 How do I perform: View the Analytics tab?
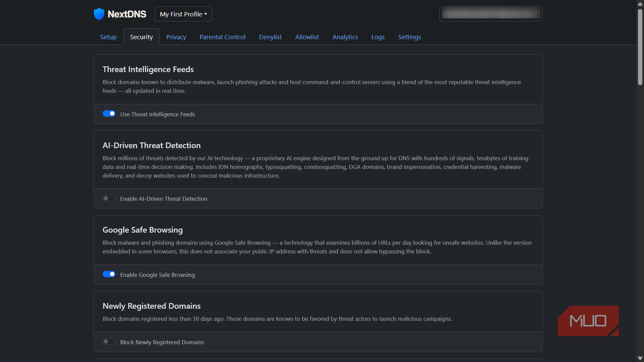click(345, 37)
